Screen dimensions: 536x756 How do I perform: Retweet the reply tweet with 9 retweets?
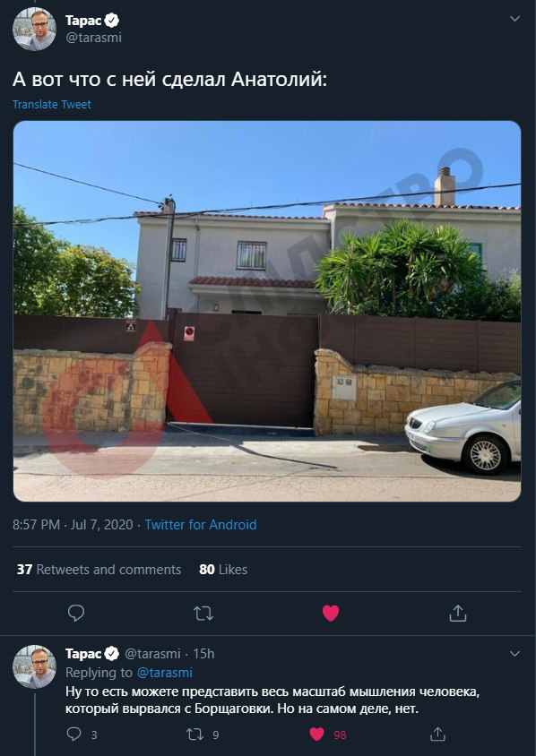point(195,735)
